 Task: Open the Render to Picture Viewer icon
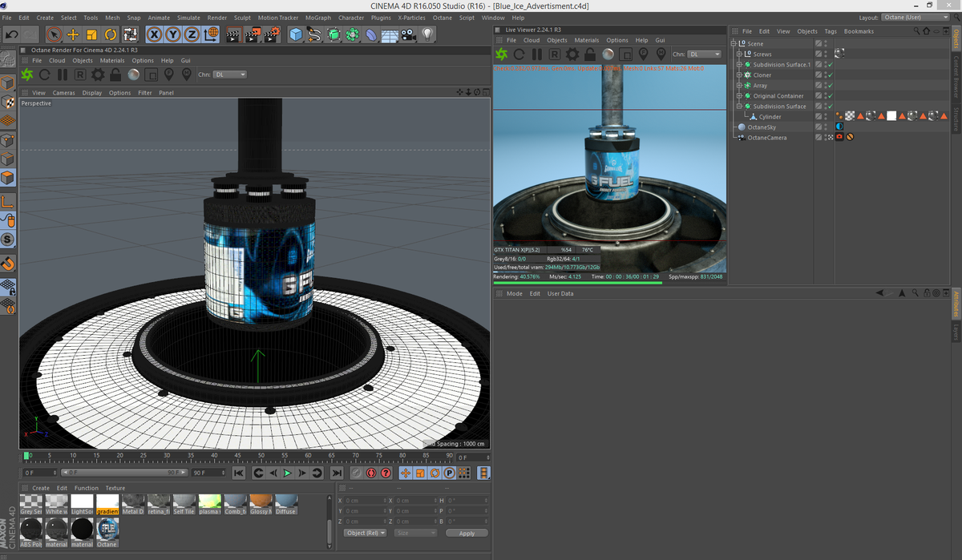coord(253,34)
